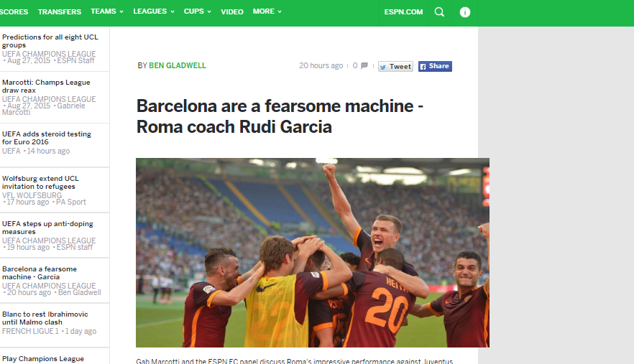Expand the Leagues dropdown menu

point(154,11)
